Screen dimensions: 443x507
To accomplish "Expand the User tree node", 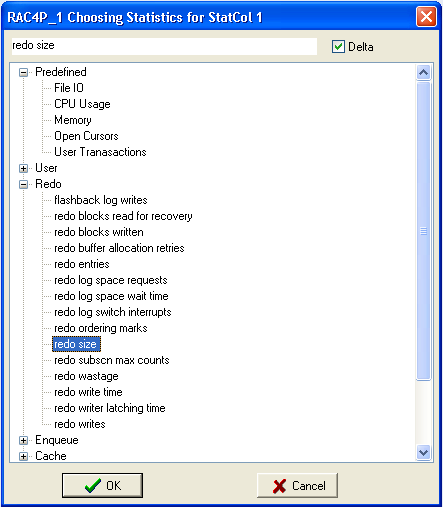I will 23,168.
